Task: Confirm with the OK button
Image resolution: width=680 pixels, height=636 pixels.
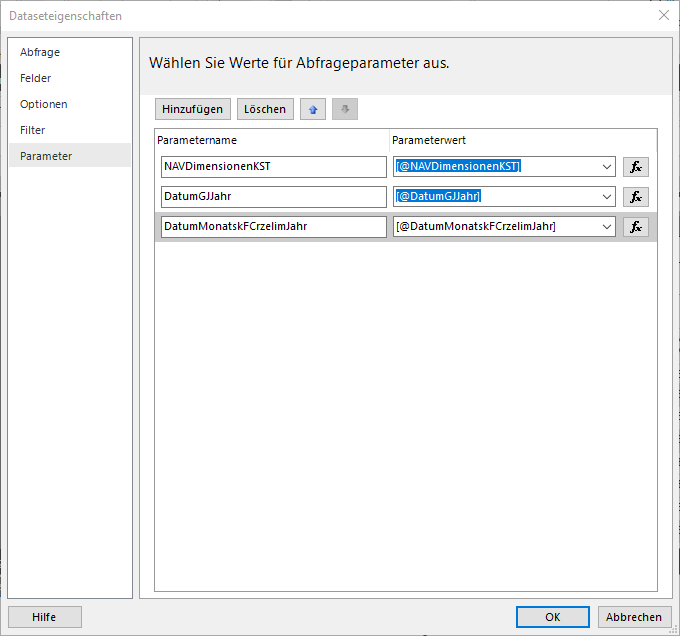Action: 552,617
